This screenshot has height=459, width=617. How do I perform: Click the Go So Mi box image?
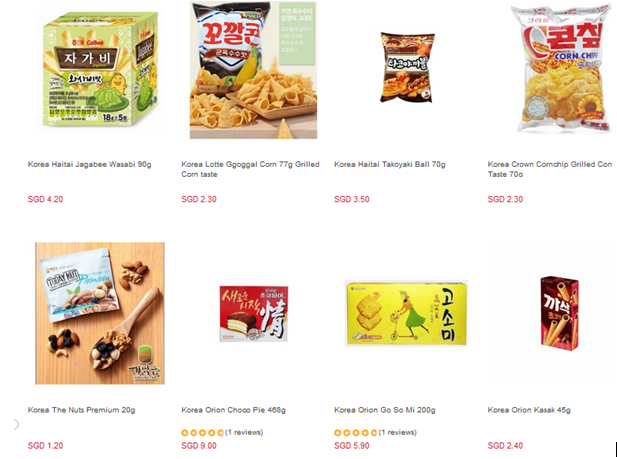406,313
